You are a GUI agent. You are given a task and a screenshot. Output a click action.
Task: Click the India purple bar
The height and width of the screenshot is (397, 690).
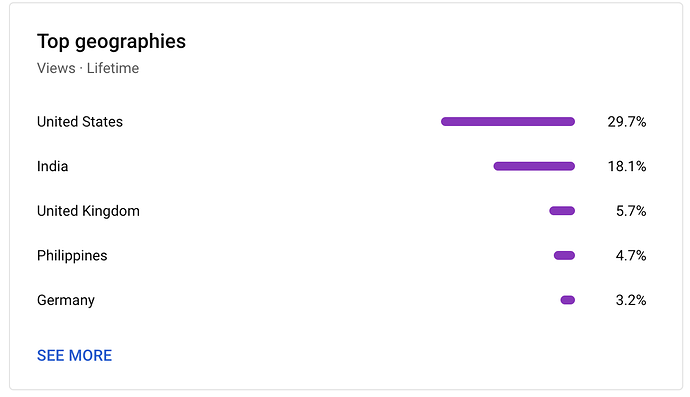(534, 166)
